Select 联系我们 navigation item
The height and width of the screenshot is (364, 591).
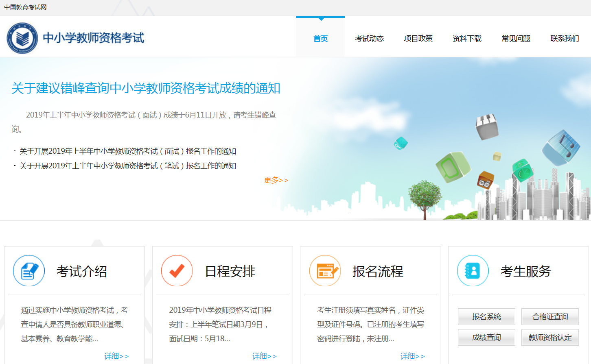pyautogui.click(x=565, y=39)
